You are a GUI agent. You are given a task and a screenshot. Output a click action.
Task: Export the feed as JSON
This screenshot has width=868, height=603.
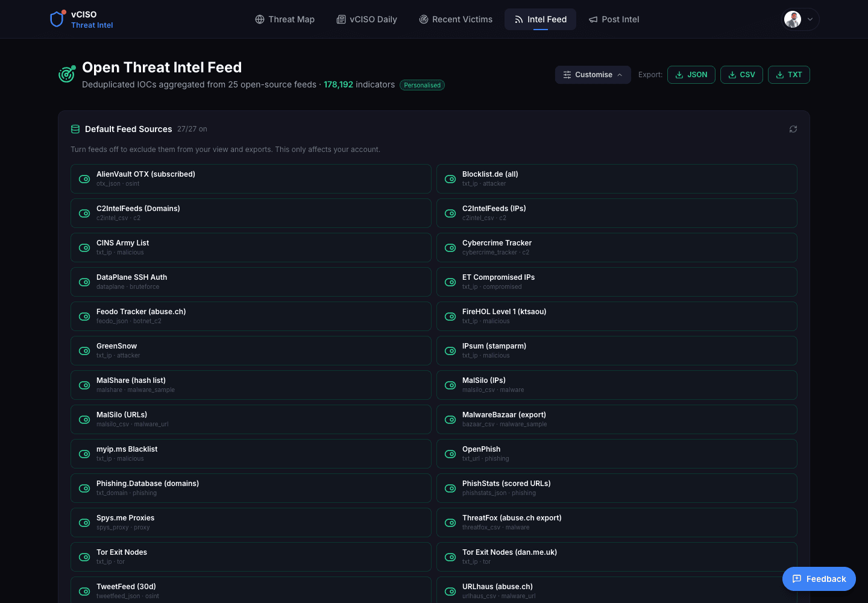[691, 75]
